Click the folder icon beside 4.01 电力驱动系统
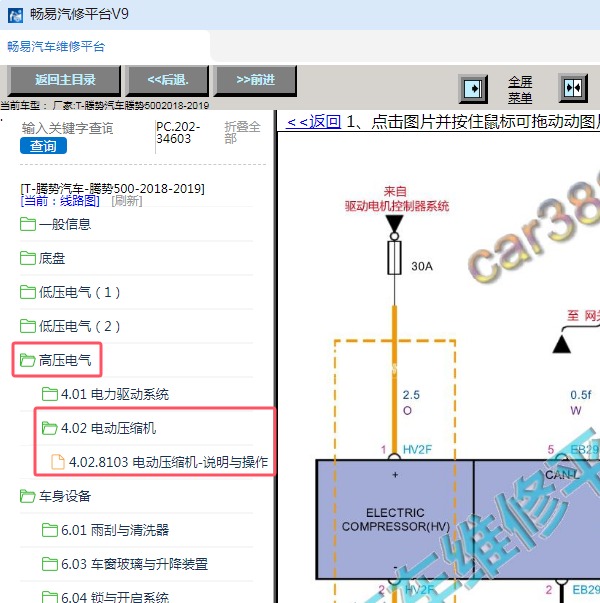 50,394
